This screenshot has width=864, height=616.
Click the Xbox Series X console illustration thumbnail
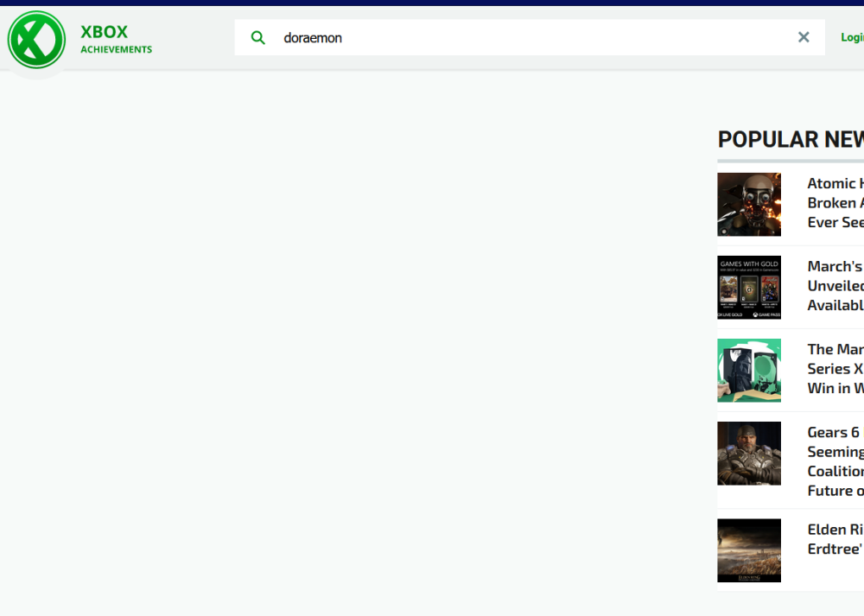pos(748,370)
